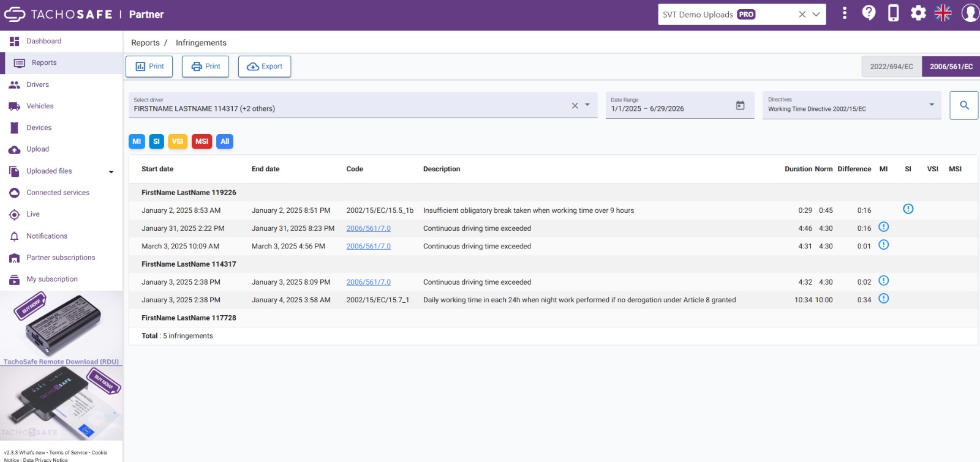Toggle the MI severity filter

tap(137, 141)
